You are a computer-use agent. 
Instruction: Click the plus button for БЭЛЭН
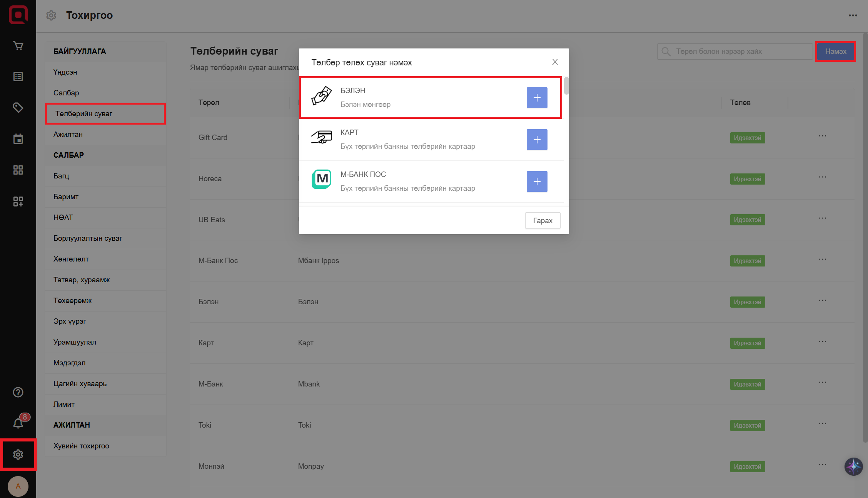537,98
